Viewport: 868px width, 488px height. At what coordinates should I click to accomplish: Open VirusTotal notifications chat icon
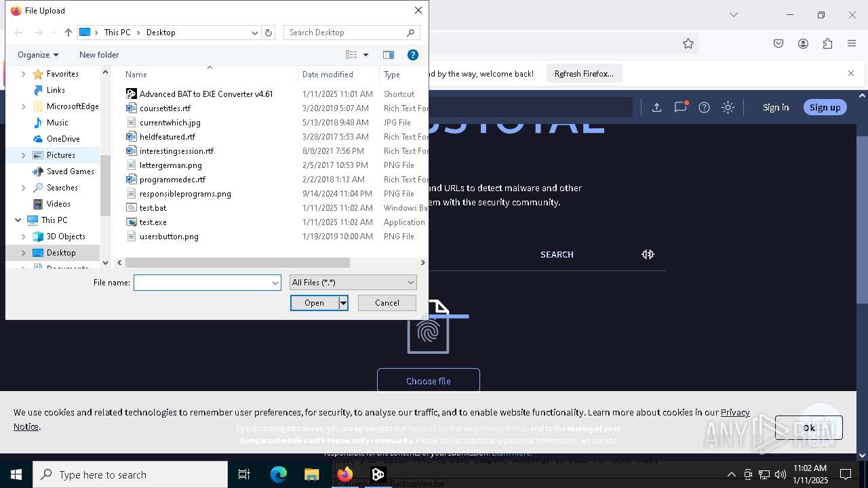pos(680,107)
